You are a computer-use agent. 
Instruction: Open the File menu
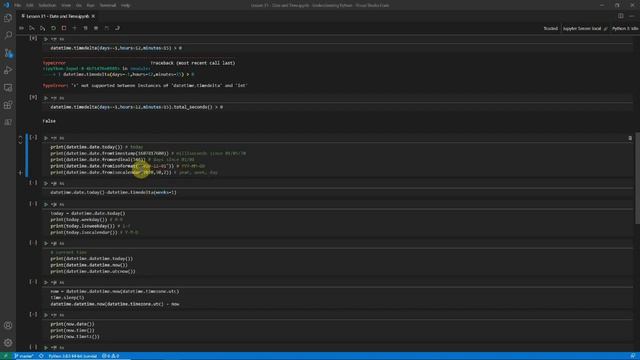point(18,5)
